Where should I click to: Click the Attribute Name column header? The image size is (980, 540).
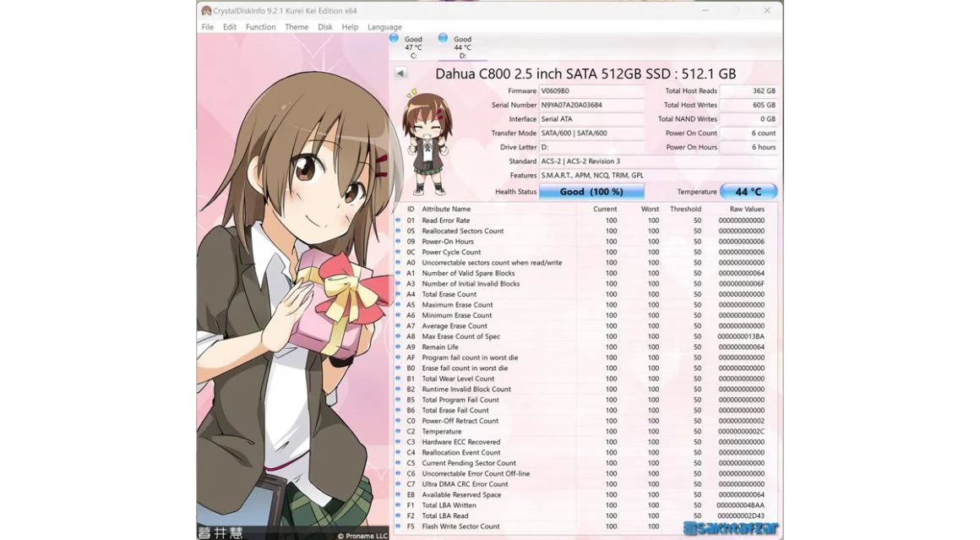point(446,210)
